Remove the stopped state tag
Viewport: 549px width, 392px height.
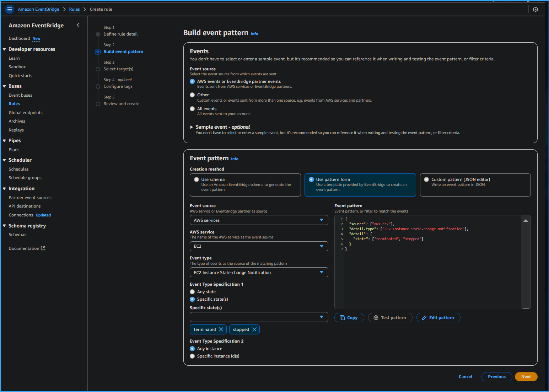254,329
